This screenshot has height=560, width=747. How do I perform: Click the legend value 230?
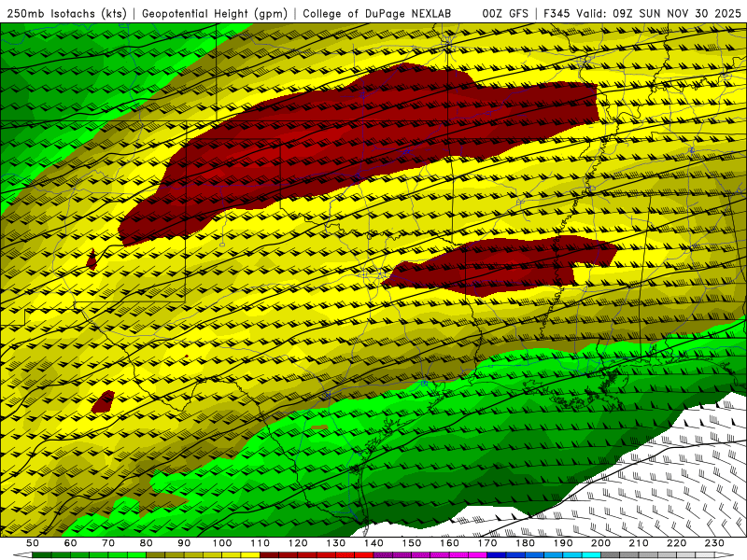point(714,543)
